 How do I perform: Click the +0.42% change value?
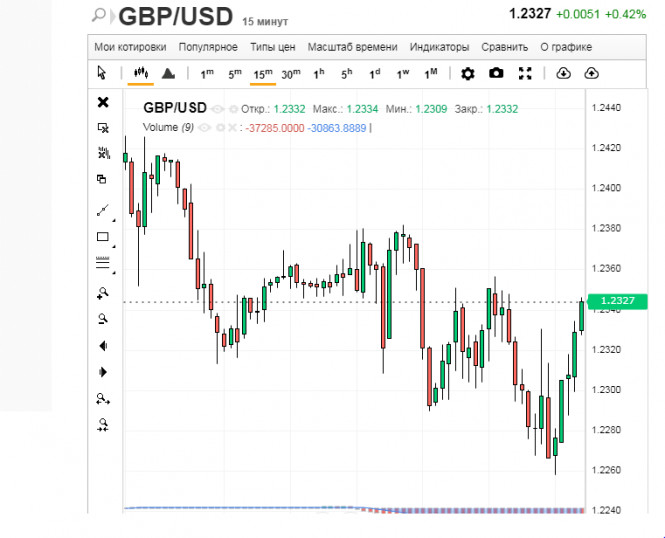625,14
